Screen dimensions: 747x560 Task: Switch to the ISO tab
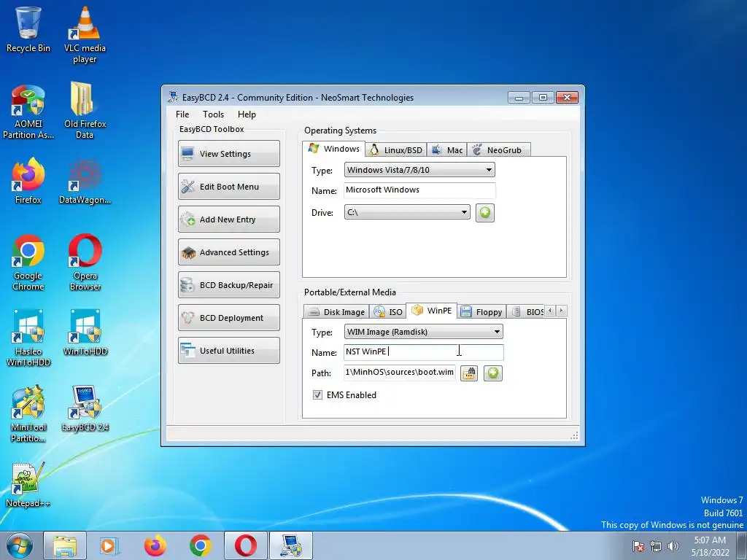(x=388, y=312)
